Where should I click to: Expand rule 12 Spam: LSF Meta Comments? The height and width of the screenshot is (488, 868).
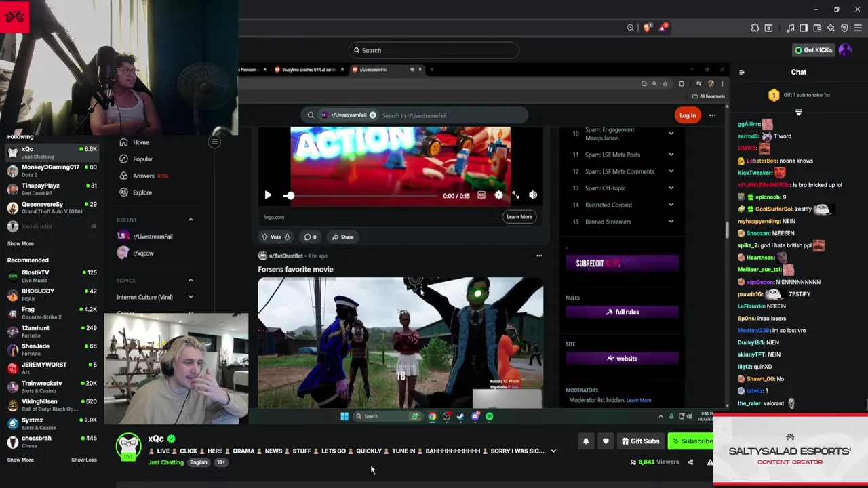(671, 171)
